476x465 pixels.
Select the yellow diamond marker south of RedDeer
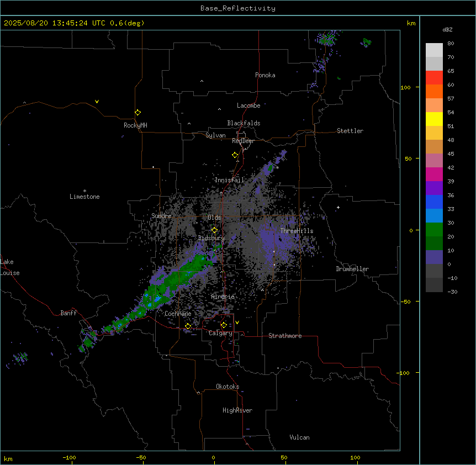click(x=235, y=155)
